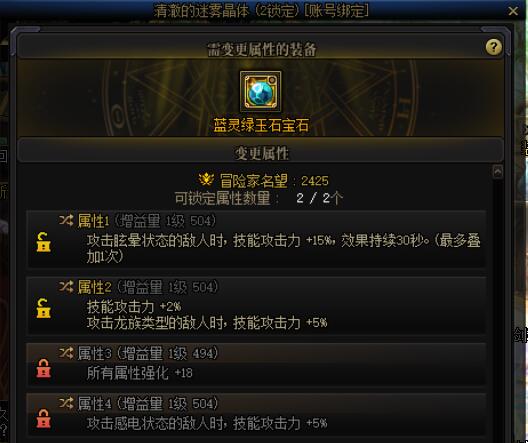
Task: Toggle the red lock on 属性3
Action: point(43,368)
